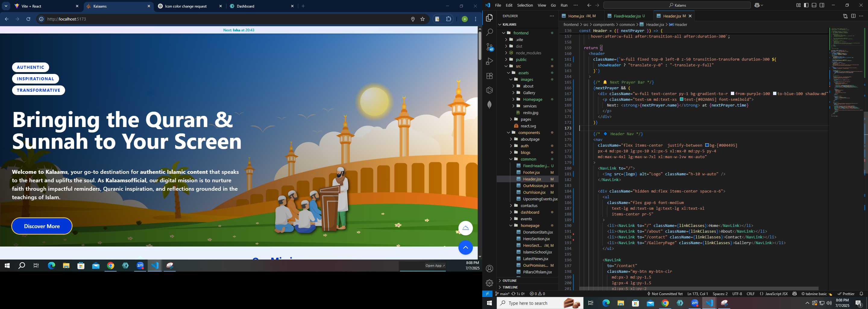The width and height of the screenshot is (868, 309).
Task: Toggle Secondary Side Bar layout icon
Action: point(822,5)
